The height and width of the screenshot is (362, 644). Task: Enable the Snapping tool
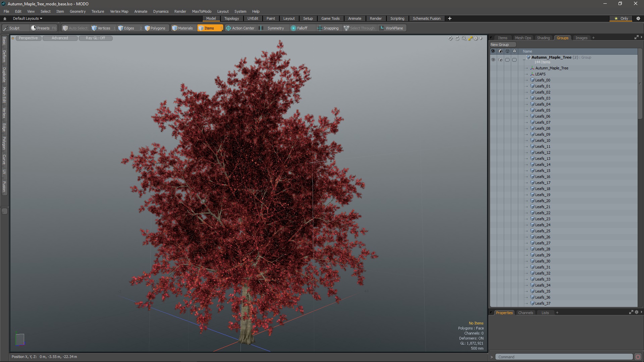pos(328,28)
